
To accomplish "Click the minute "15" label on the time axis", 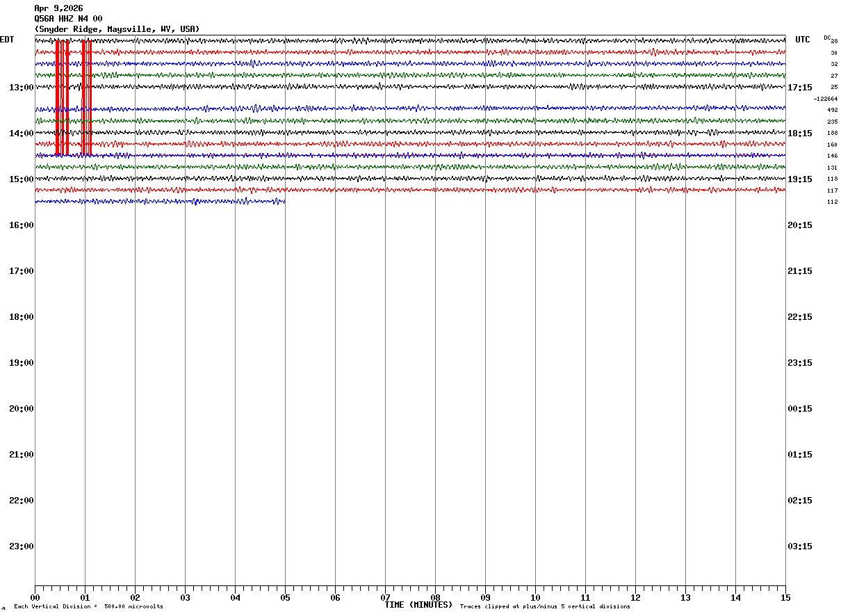I will [785, 598].
